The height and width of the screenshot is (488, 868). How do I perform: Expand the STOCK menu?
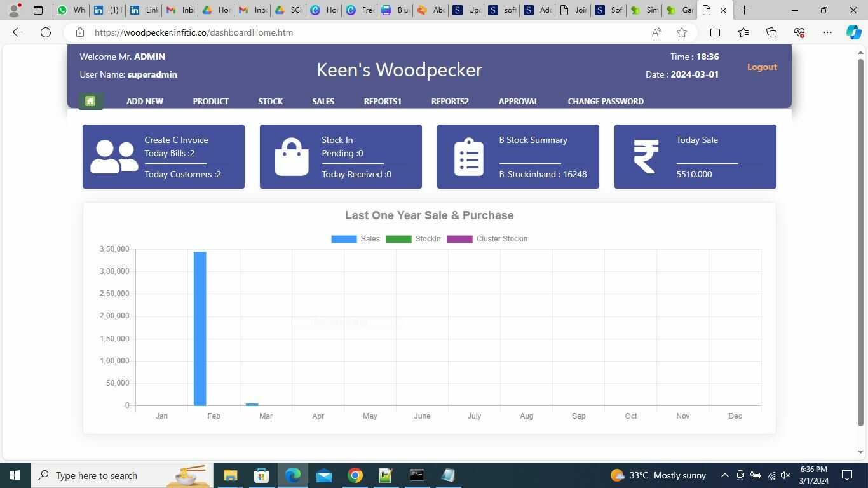coord(271,101)
